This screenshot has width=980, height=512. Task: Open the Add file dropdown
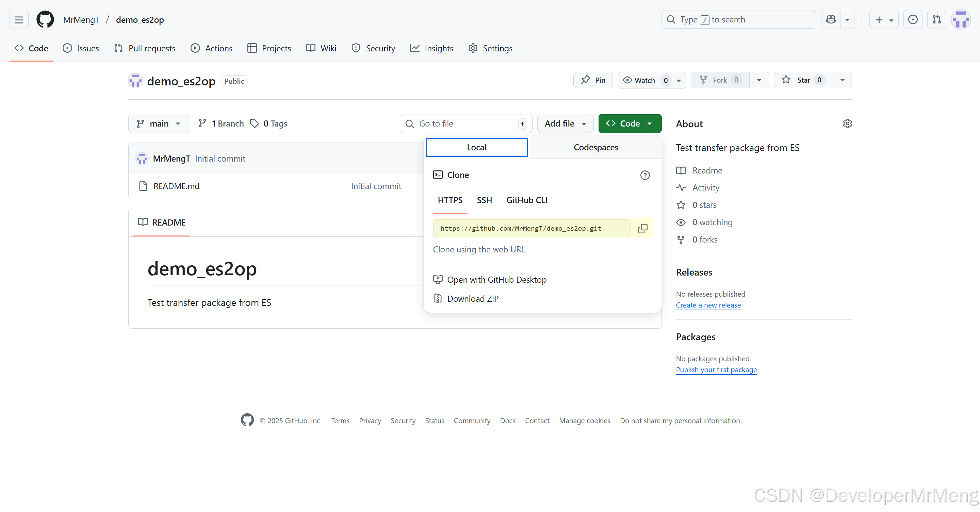point(565,123)
